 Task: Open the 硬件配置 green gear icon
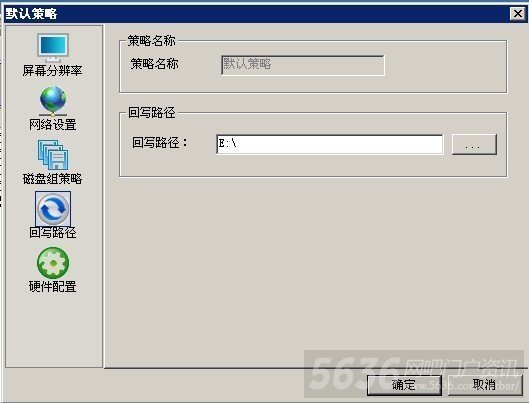[53, 263]
